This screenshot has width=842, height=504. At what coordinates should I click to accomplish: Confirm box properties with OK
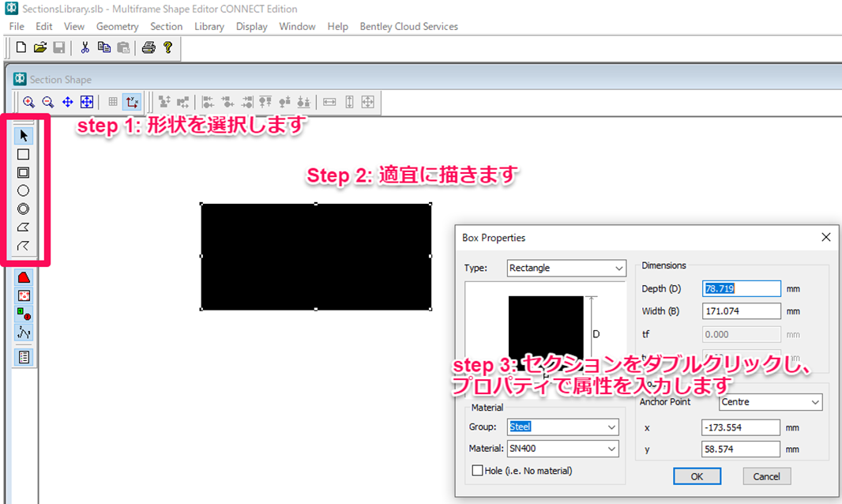pos(697,476)
